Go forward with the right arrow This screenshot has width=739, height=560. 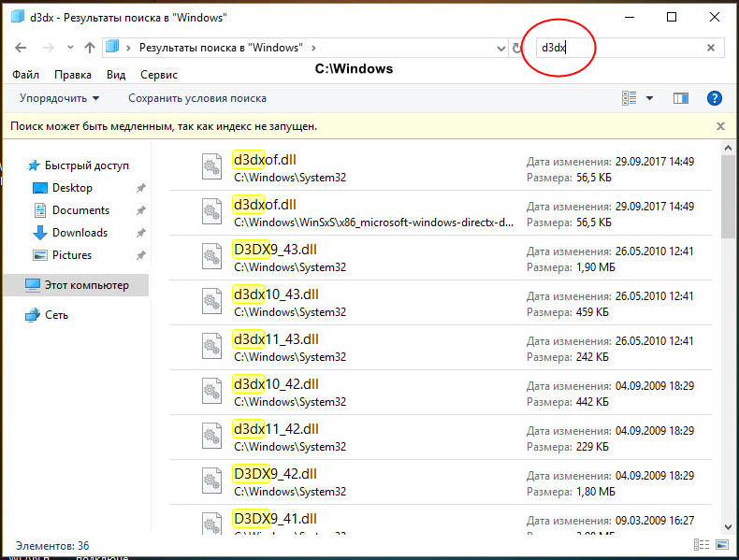[48, 48]
